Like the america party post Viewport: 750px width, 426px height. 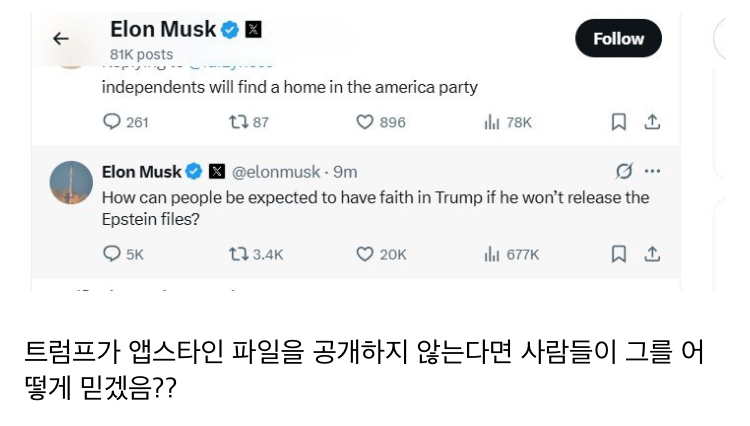[366, 122]
